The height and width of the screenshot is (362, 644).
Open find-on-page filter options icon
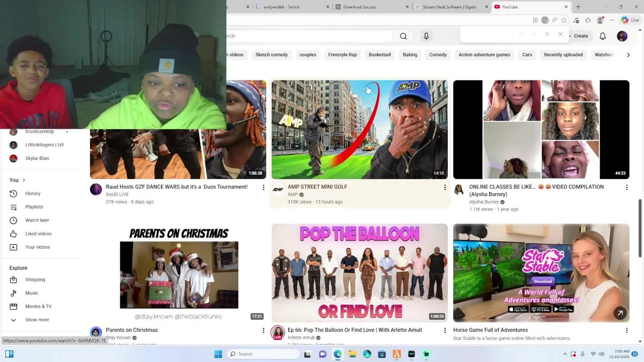click(547, 34)
